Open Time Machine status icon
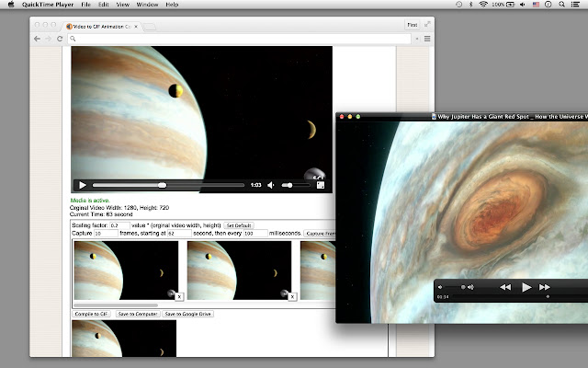The image size is (588, 368). pos(459,5)
